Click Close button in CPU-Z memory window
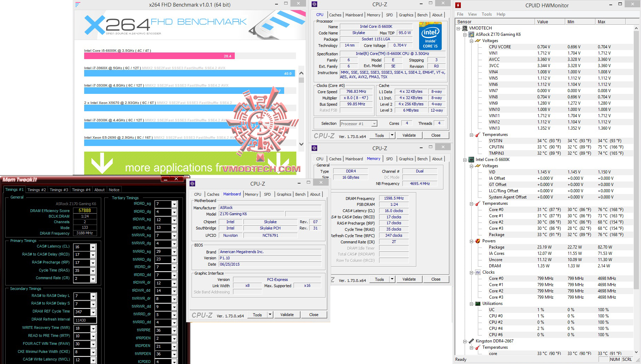 pyautogui.click(x=436, y=279)
